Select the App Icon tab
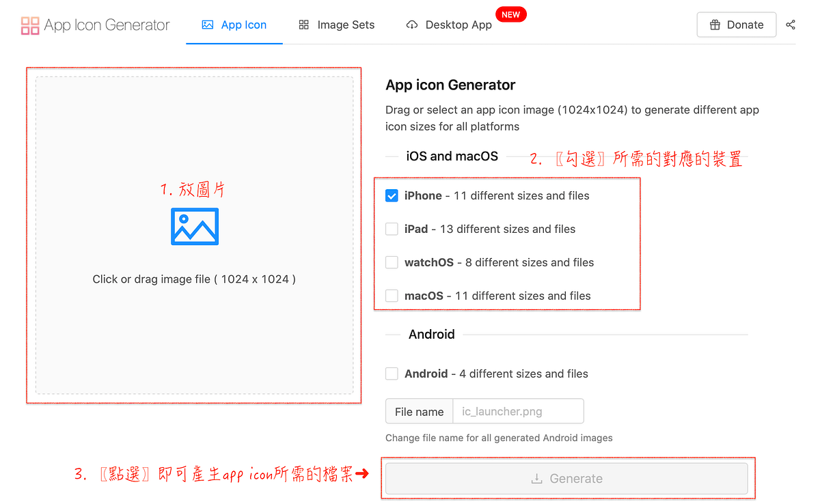This screenshot has width=820, height=504. coord(234,24)
